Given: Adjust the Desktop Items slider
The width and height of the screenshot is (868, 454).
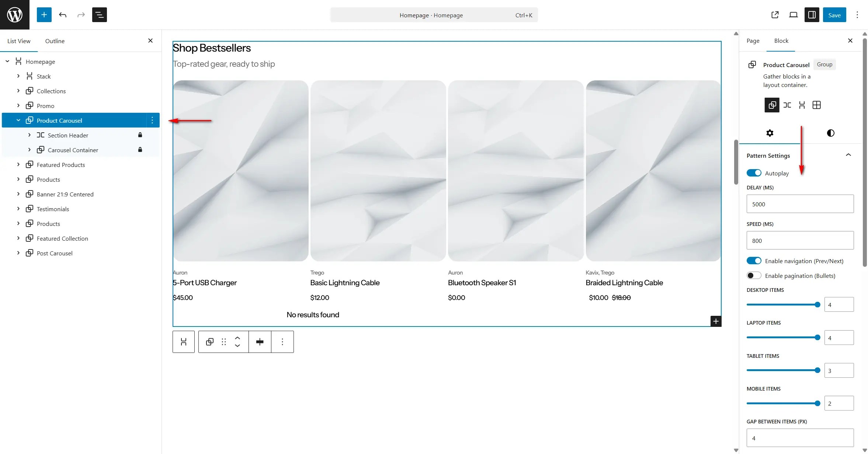Looking at the screenshot, I should pos(817,304).
